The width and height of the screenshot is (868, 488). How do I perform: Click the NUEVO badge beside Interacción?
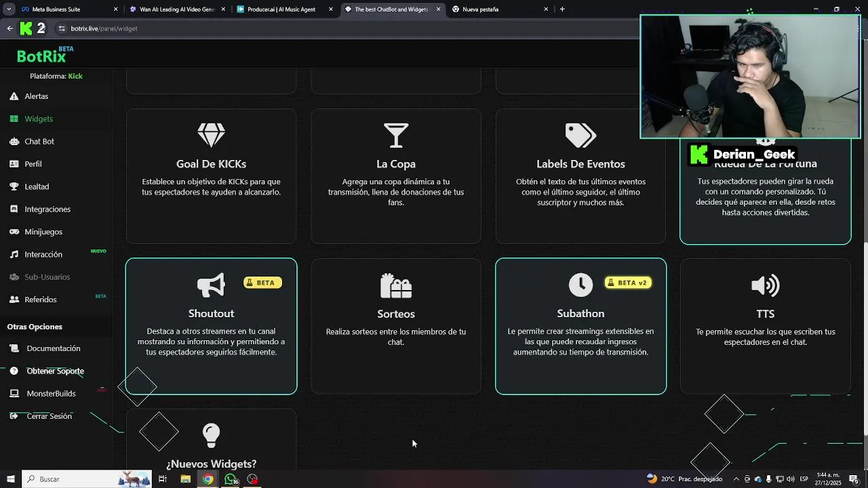(98, 251)
